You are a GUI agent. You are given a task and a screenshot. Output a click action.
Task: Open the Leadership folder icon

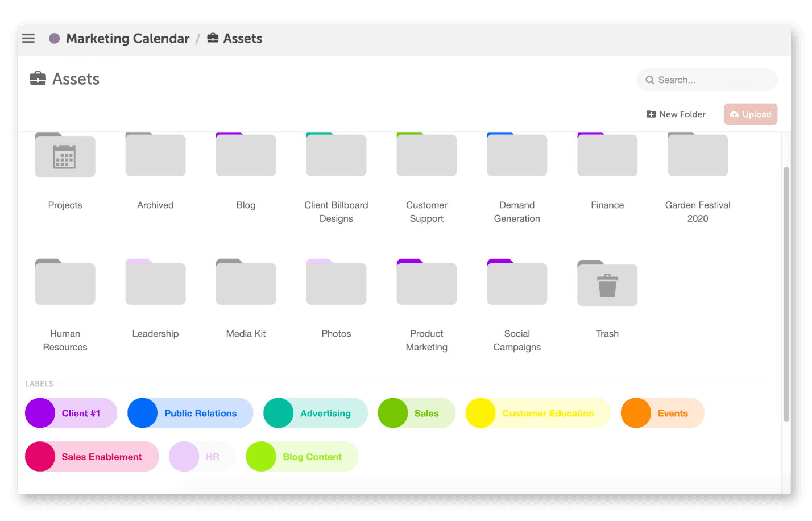(155, 282)
